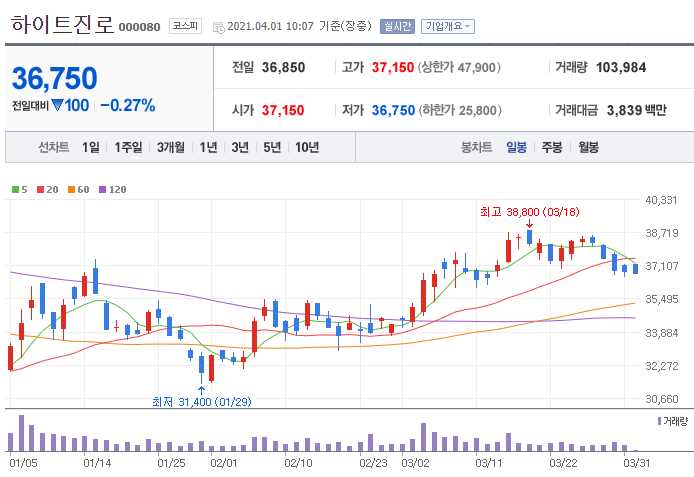Click the 전일 value 36,850
The height and width of the screenshot is (477, 694).
[x=283, y=67]
